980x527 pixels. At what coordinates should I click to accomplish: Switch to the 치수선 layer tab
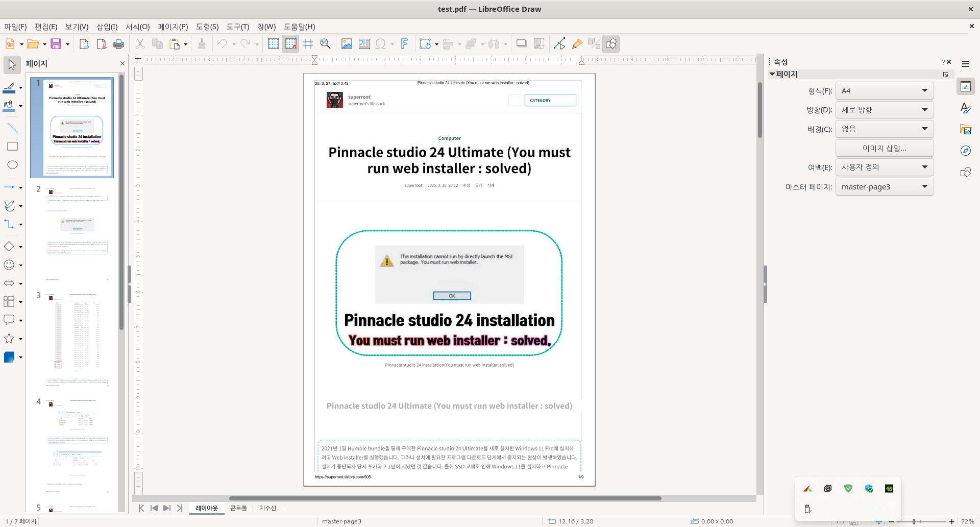pyautogui.click(x=267, y=508)
